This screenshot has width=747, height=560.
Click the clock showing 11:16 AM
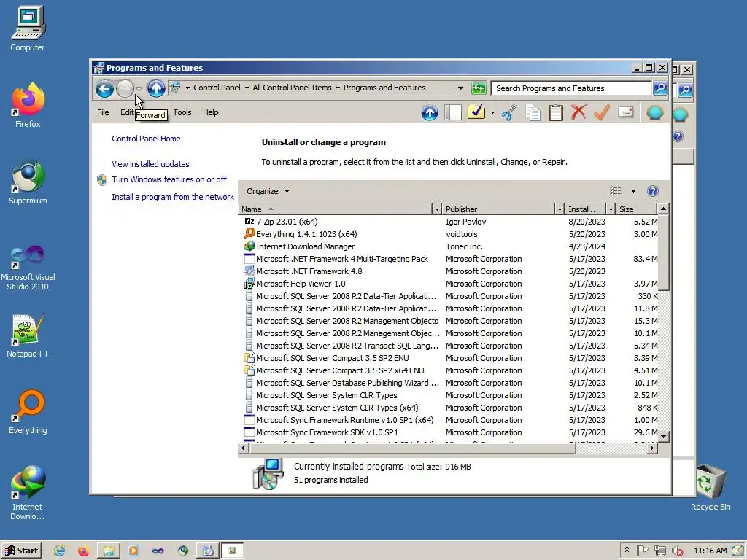(710, 551)
